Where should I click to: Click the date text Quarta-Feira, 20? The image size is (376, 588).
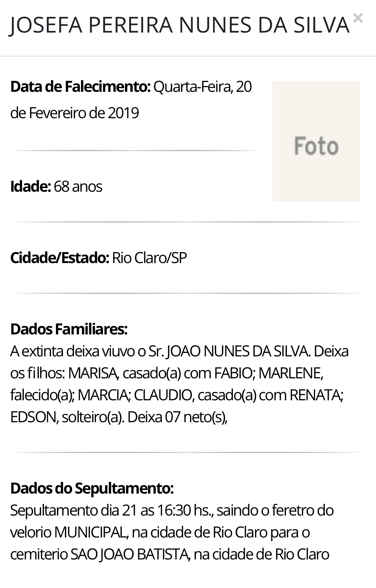click(x=202, y=87)
